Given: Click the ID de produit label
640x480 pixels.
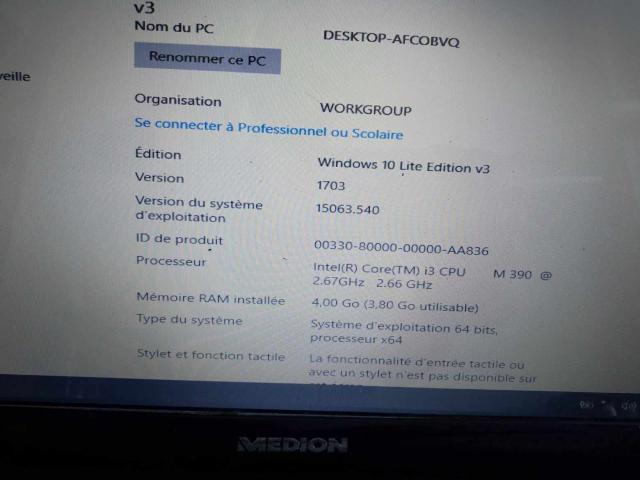Looking at the screenshot, I should (180, 239).
